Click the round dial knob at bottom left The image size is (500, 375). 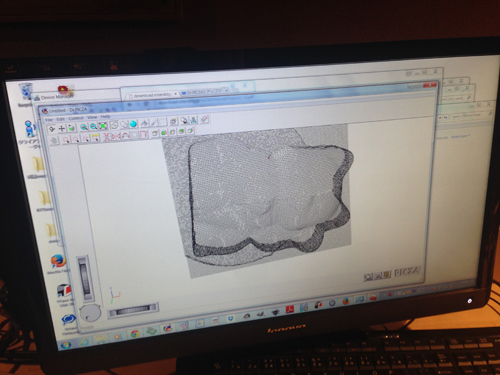click(x=90, y=313)
